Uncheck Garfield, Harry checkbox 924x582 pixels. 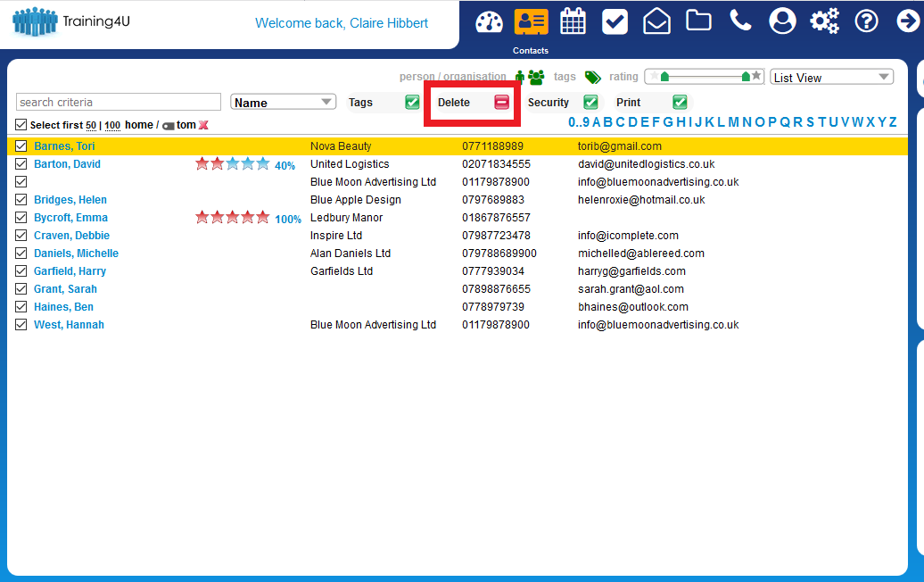click(21, 270)
